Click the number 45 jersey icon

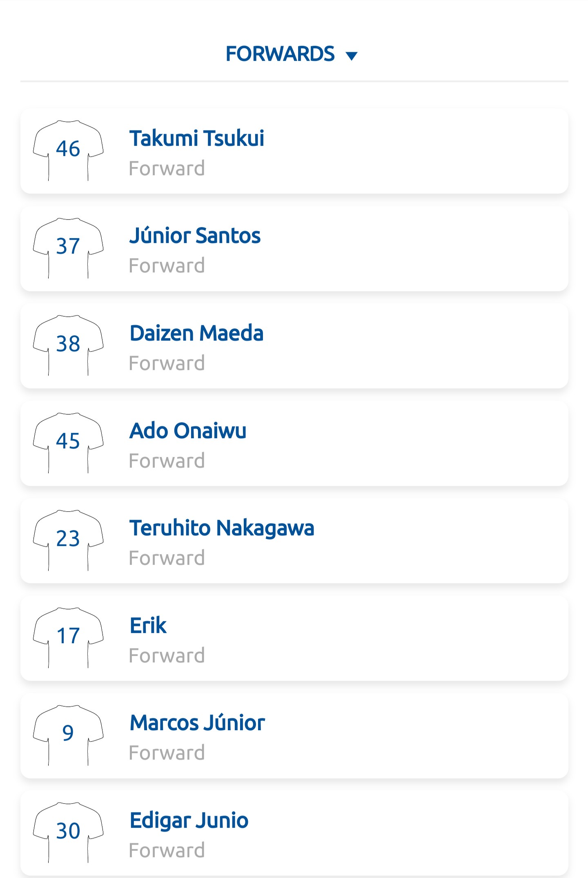(x=68, y=442)
